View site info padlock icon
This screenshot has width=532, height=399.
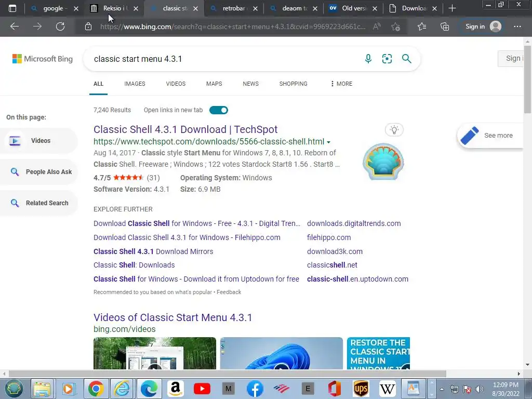(88, 26)
